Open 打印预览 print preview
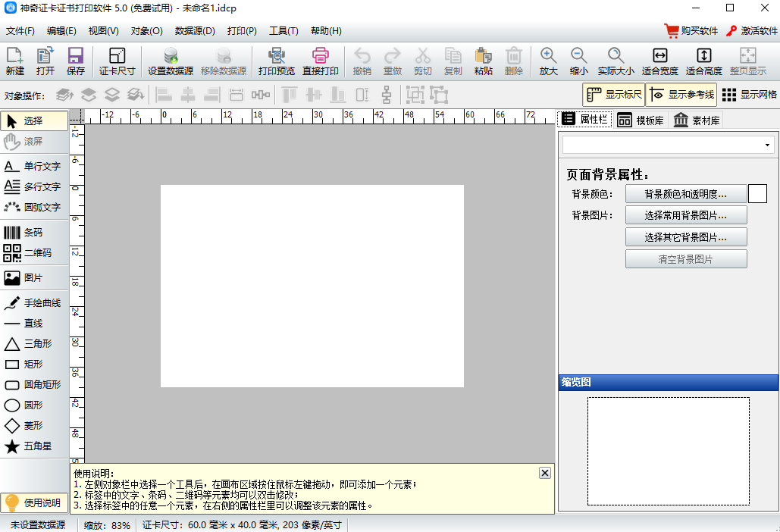Screen dimensions: 780x532 [277, 61]
